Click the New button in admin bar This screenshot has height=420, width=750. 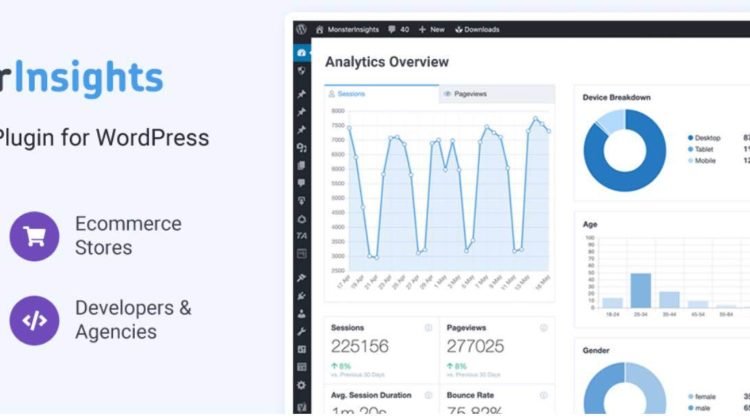click(431, 29)
